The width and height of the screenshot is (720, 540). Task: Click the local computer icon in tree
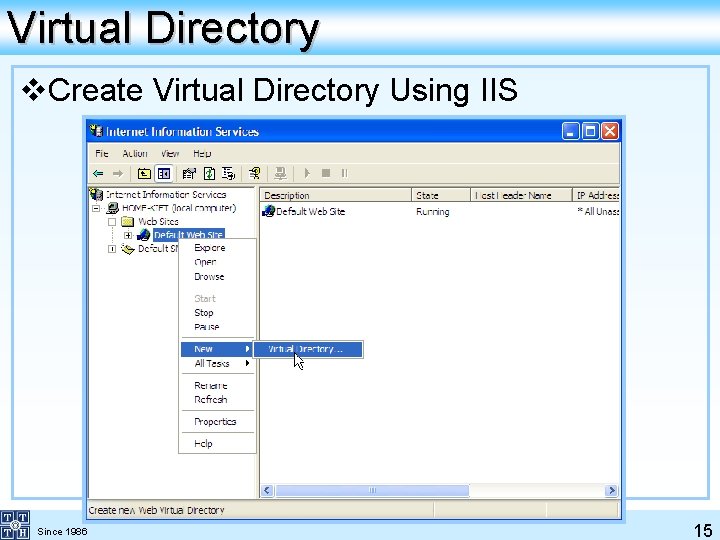112,208
